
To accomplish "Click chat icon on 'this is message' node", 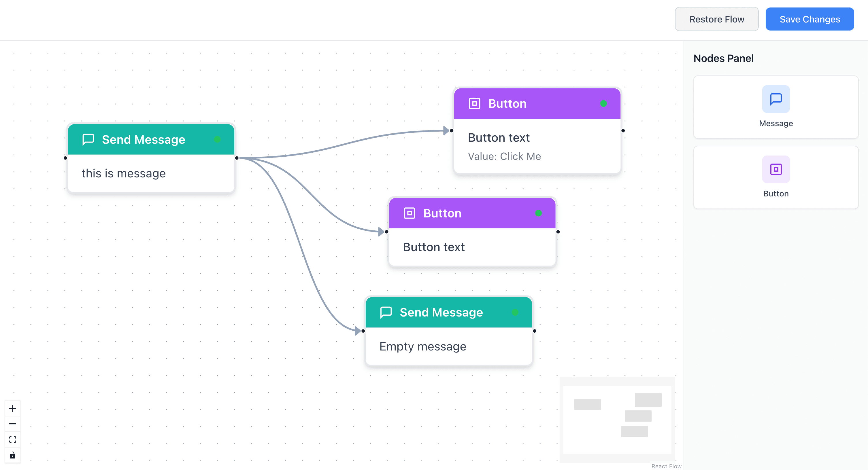I will coord(88,139).
